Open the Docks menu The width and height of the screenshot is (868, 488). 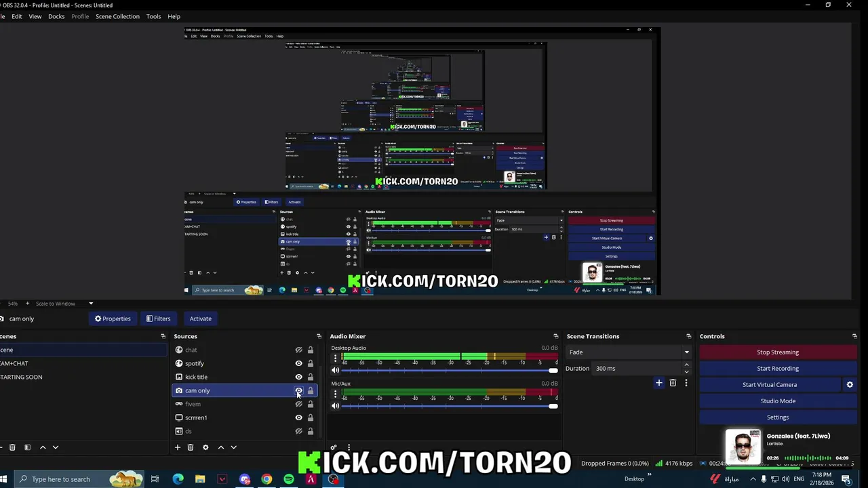pos(56,16)
